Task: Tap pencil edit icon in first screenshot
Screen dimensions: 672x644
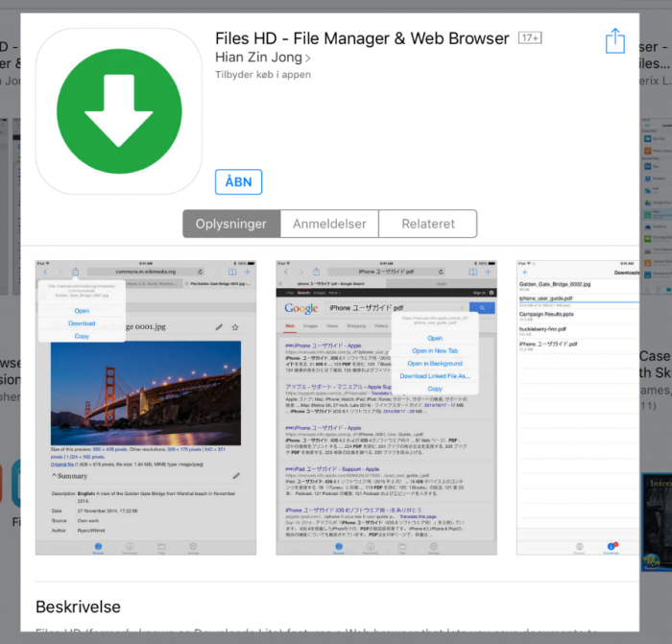Action: [x=219, y=327]
